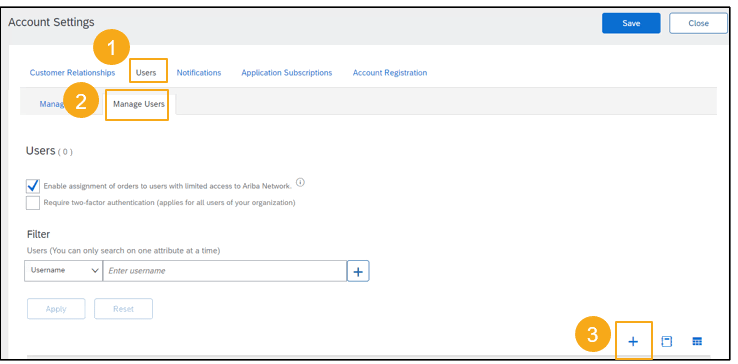738x364 pixels.
Task: Click the info icon beside the Ariba Network text
Action: point(300,183)
